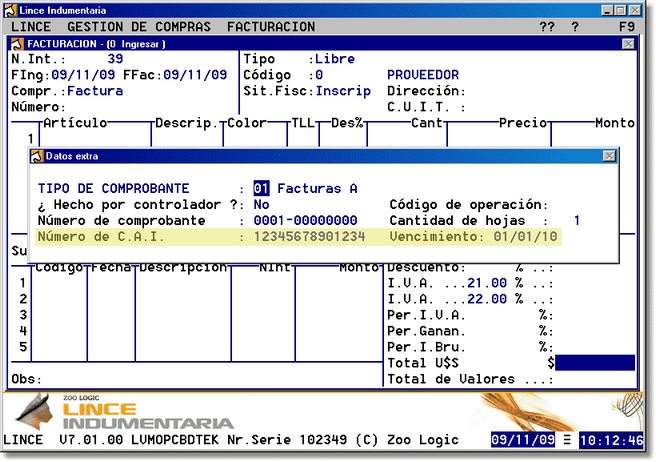
Task: Click the C.A.I. number 12345678901234 field
Action: pyautogui.click(x=309, y=236)
